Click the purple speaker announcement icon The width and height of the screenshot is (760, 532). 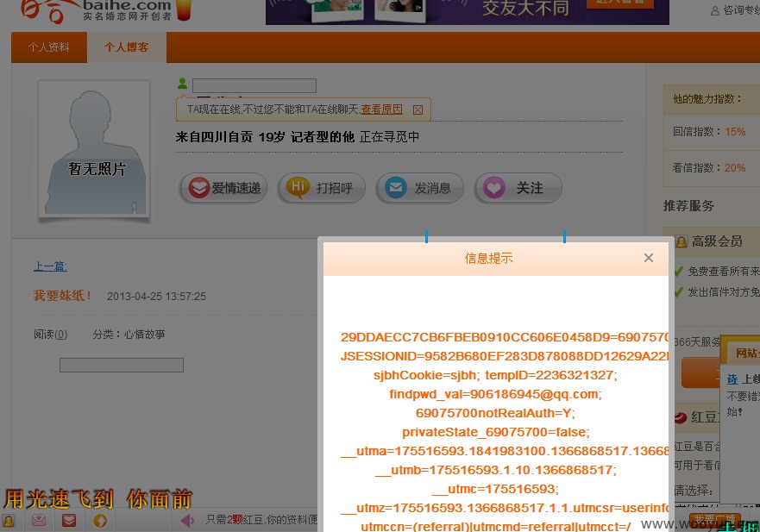(x=187, y=521)
